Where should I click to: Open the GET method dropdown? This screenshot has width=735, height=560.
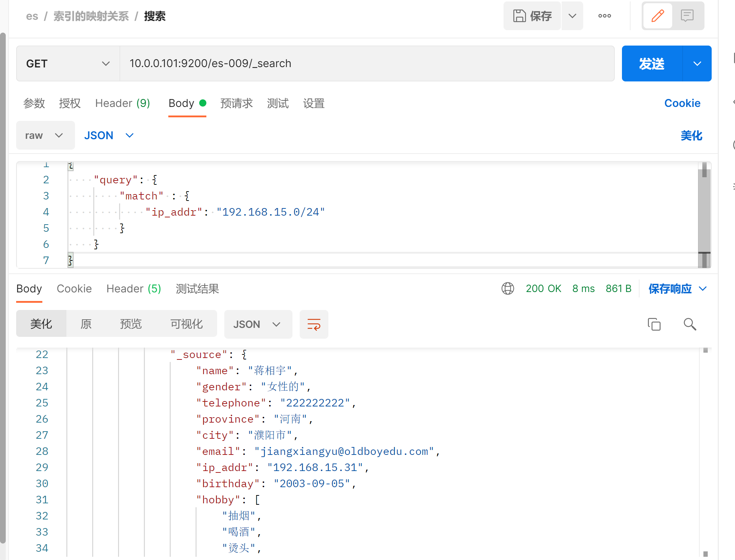[x=68, y=63]
